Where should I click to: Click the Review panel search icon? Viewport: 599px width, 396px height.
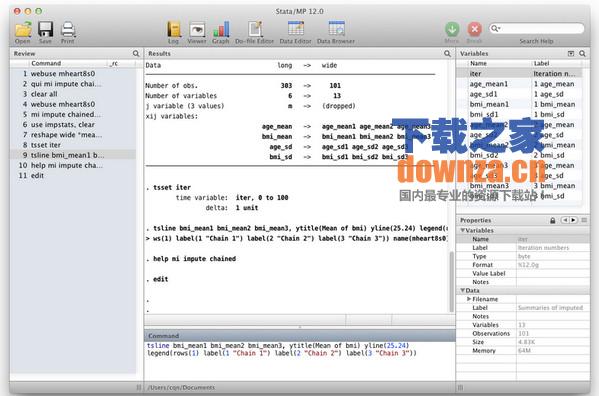(x=136, y=53)
